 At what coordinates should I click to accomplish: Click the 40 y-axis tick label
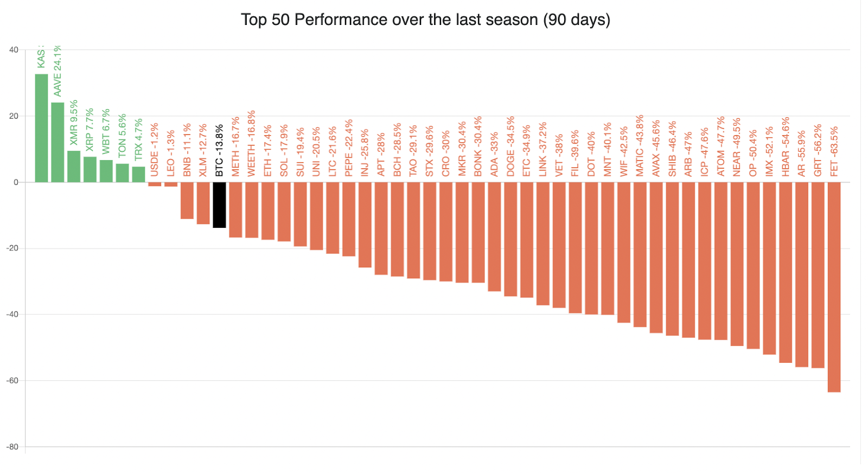(x=14, y=50)
